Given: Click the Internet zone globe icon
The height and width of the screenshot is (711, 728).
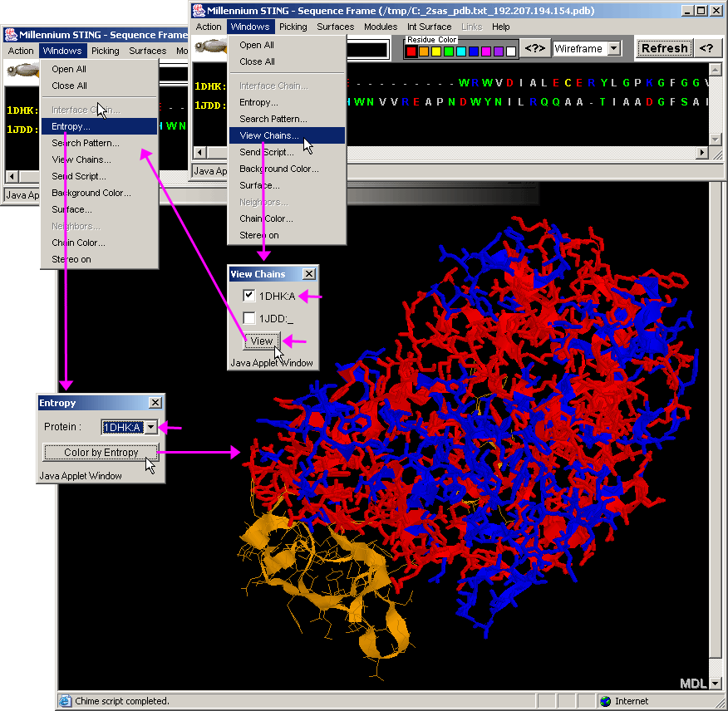Looking at the screenshot, I should (x=605, y=701).
